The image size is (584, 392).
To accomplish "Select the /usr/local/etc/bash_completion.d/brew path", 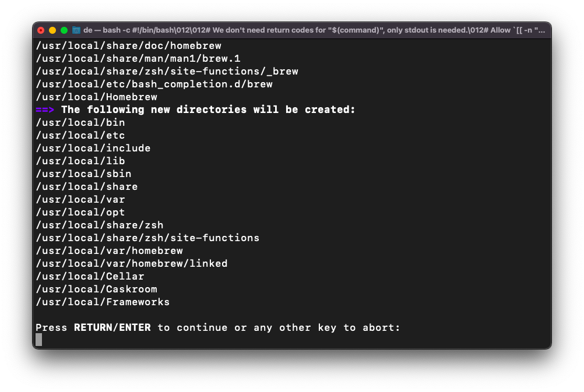I will (154, 84).
